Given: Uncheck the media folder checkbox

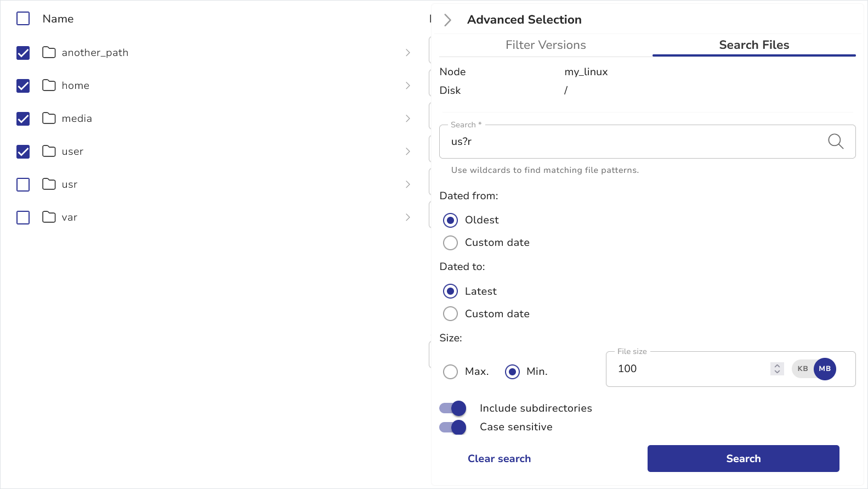Looking at the screenshot, I should [x=23, y=119].
